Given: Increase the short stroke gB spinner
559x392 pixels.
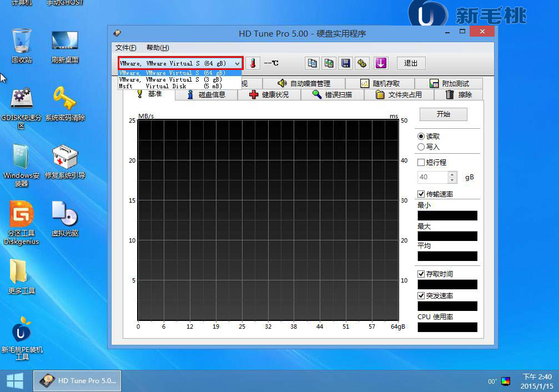Looking at the screenshot, I should (452, 174).
